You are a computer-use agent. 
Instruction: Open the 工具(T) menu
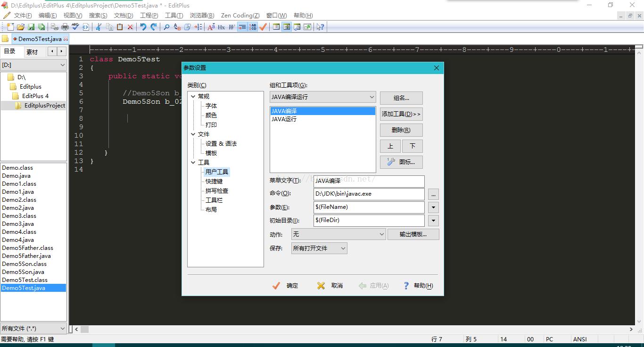click(x=174, y=16)
